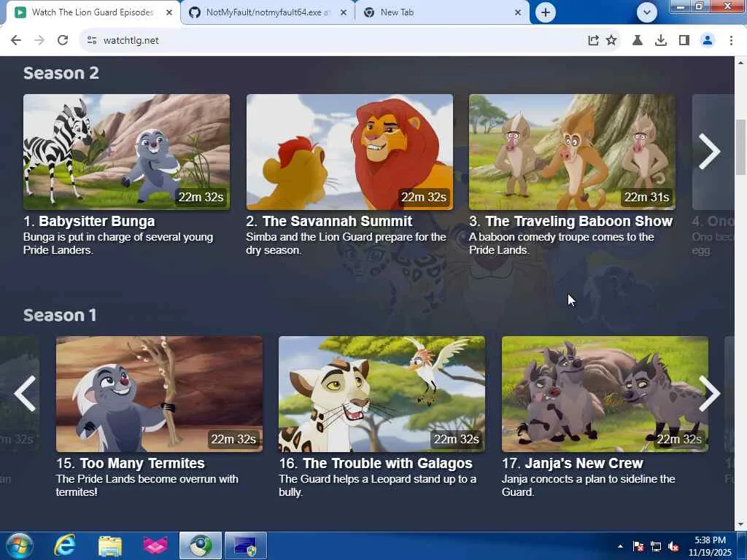Close the NotMyFault GitHub tab
This screenshot has height=560, width=747.
click(x=344, y=12)
